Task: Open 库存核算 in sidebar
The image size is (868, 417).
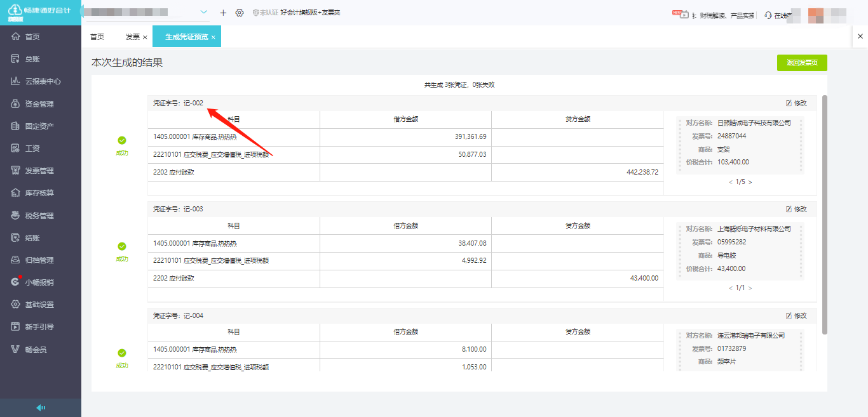Action: click(x=41, y=193)
